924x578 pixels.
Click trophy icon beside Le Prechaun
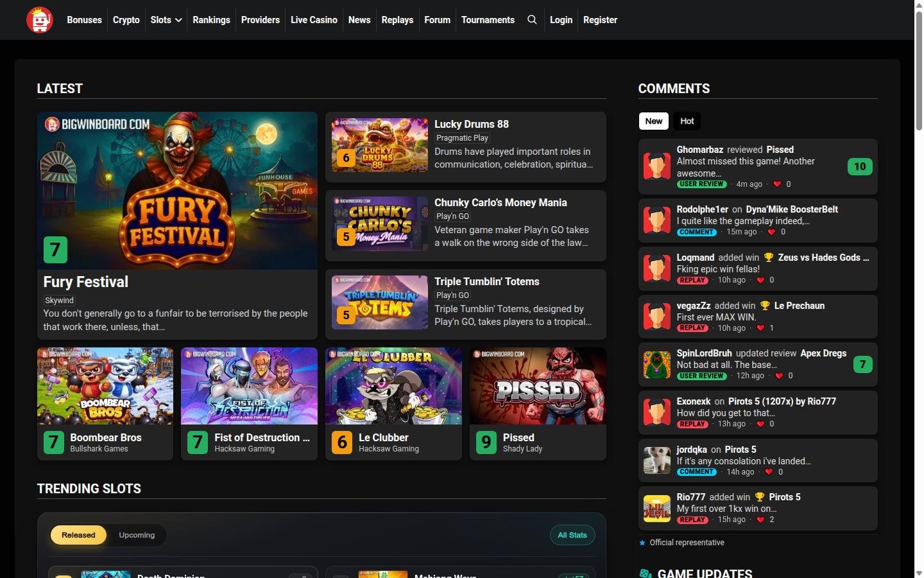tap(765, 306)
